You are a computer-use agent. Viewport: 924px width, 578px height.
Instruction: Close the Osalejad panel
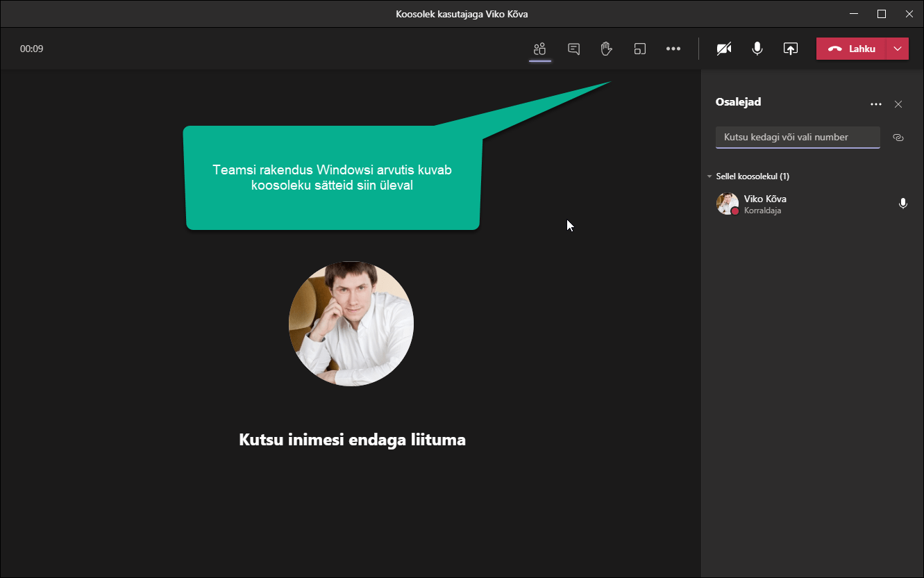pyautogui.click(x=898, y=104)
